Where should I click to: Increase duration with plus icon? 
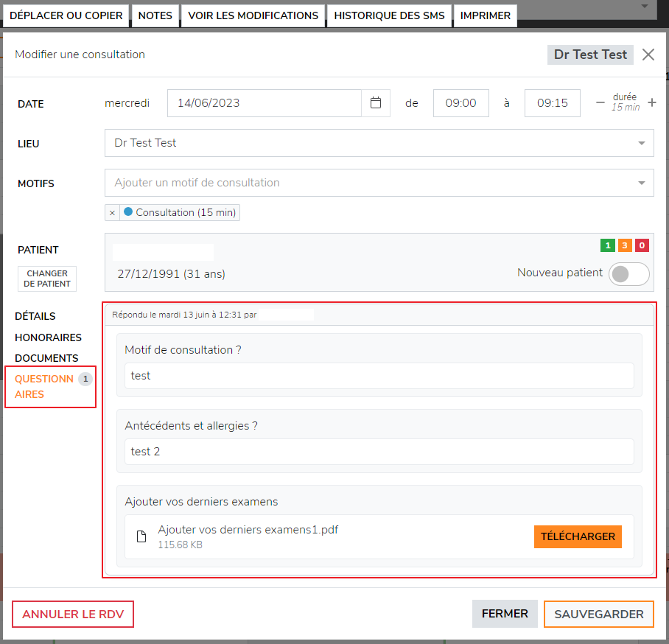point(651,103)
